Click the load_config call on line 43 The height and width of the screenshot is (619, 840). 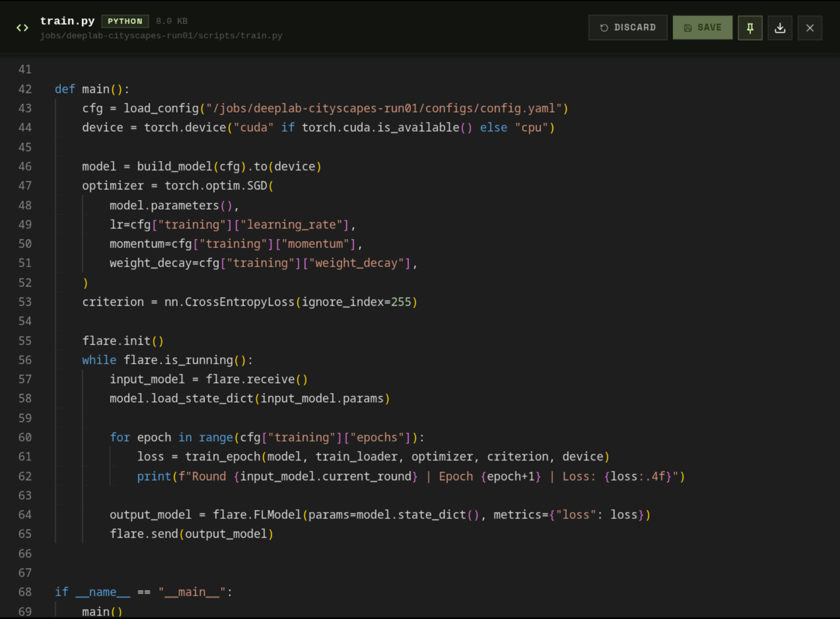coord(325,109)
